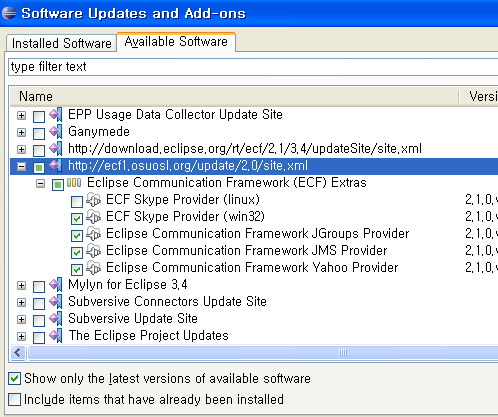Uncheck the JMS Provider checkbox
This screenshot has width=498, height=417.
tap(77, 253)
